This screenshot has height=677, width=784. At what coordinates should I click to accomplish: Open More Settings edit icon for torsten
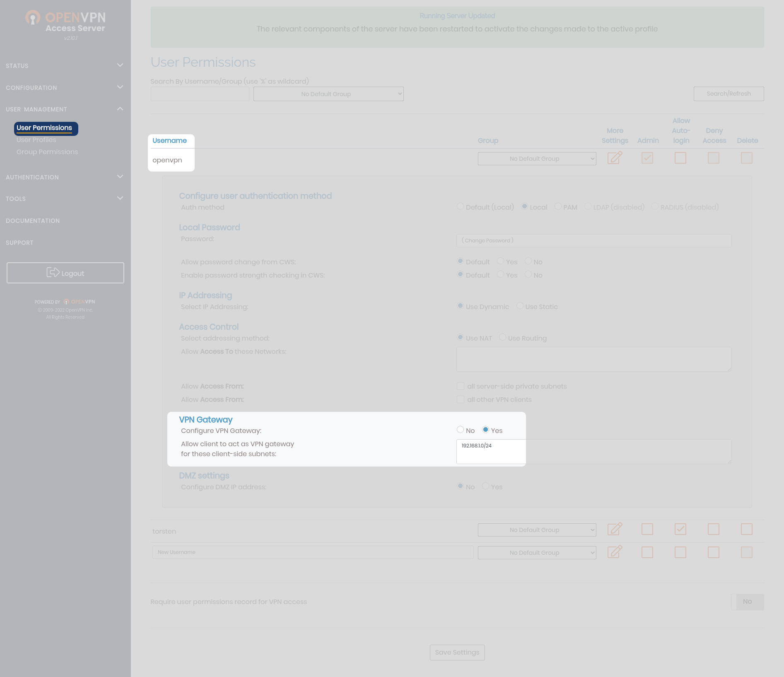(615, 529)
